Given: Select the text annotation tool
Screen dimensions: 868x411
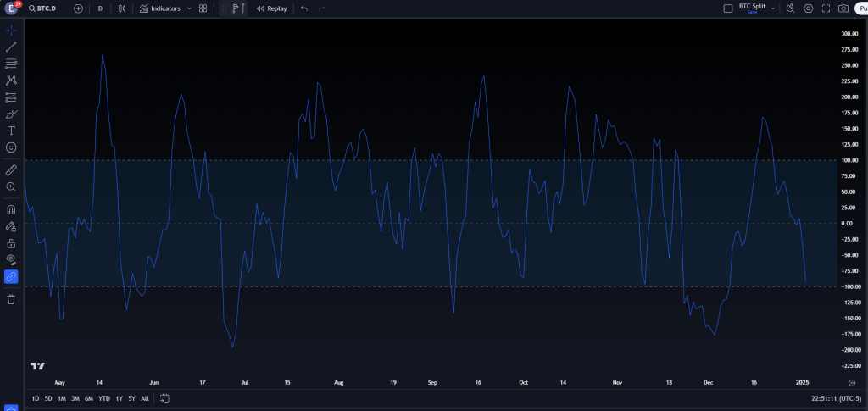Looking at the screenshot, I should (11, 131).
